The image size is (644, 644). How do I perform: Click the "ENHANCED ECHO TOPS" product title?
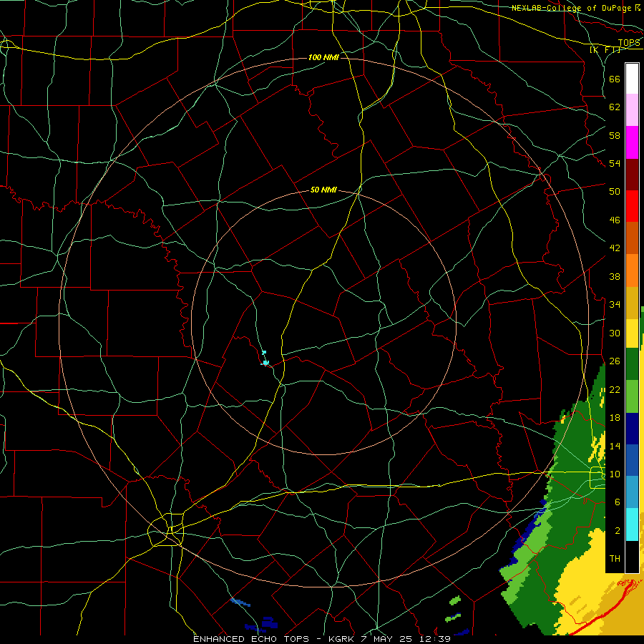coord(251,639)
